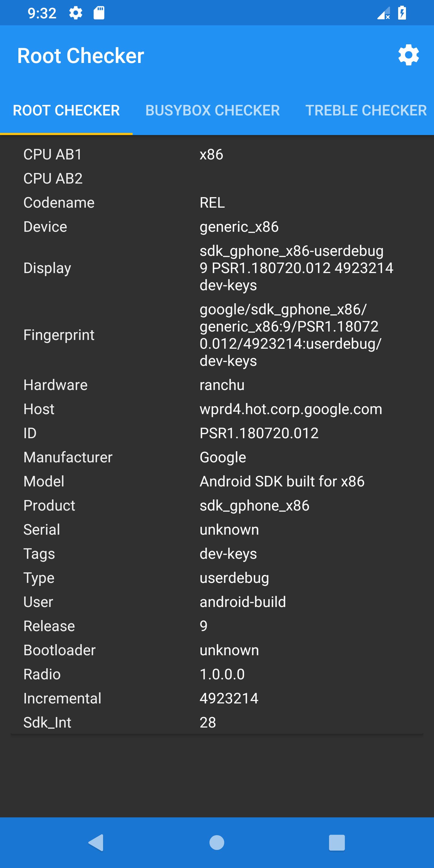Tap the status bar settings gear icon

pyautogui.click(x=75, y=13)
